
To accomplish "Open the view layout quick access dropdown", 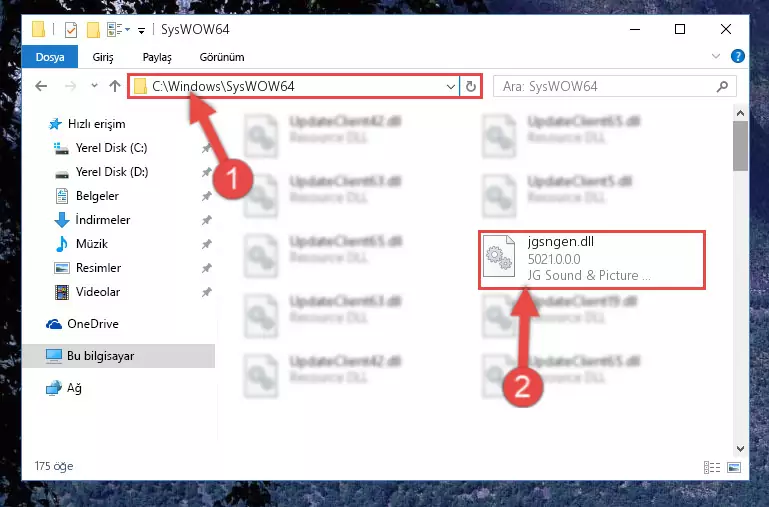I will coord(118,30).
